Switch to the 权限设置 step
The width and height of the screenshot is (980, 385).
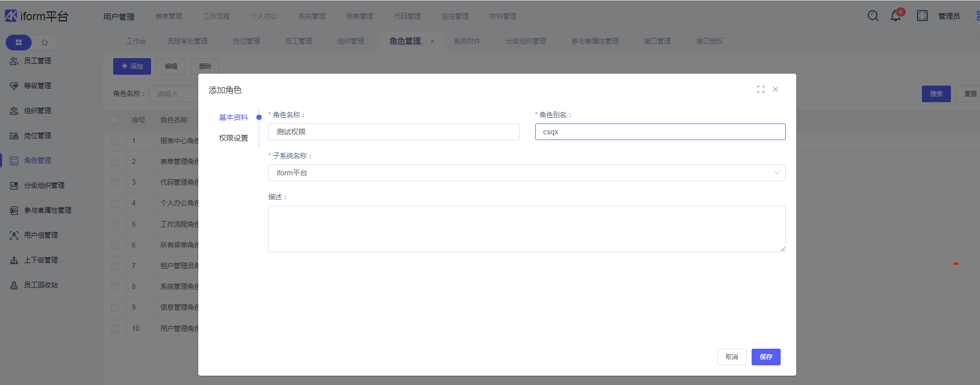[x=234, y=138]
